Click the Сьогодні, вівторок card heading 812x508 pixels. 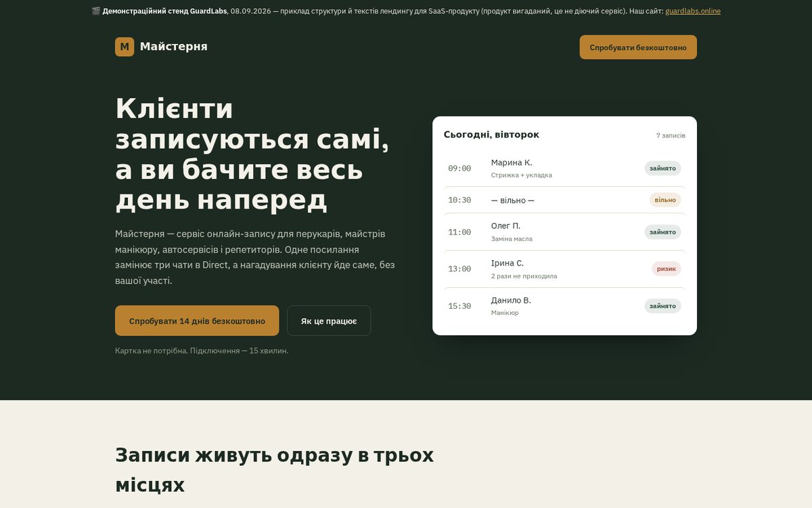click(x=491, y=135)
